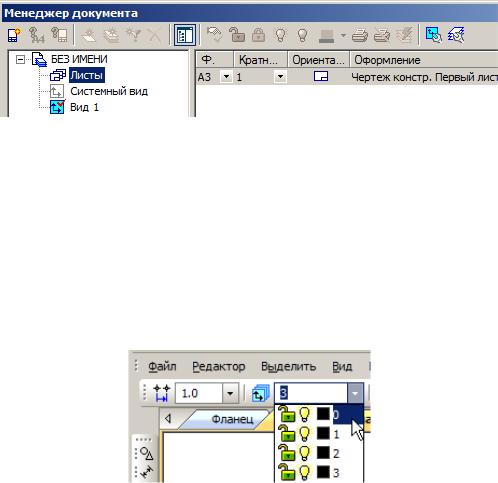Screen dimensions: 498x483
Task: Click the greyed-out delete X icon
Action: [154, 35]
